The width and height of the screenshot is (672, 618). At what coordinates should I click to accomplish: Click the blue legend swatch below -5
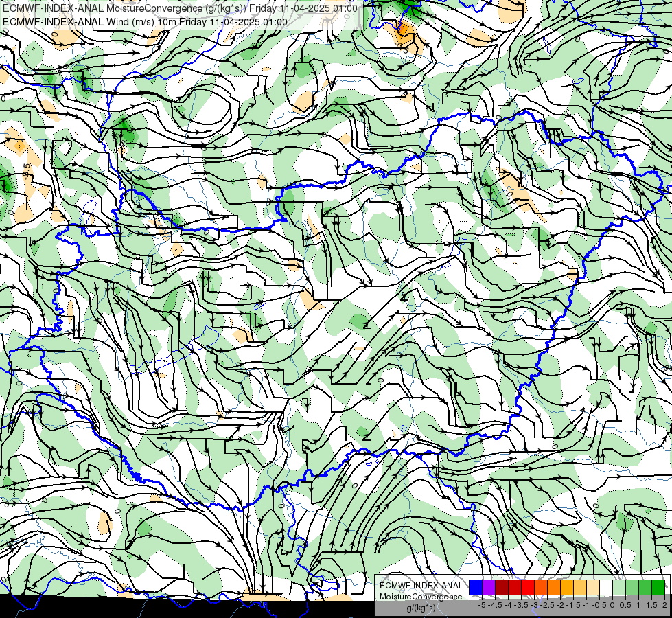click(x=476, y=587)
